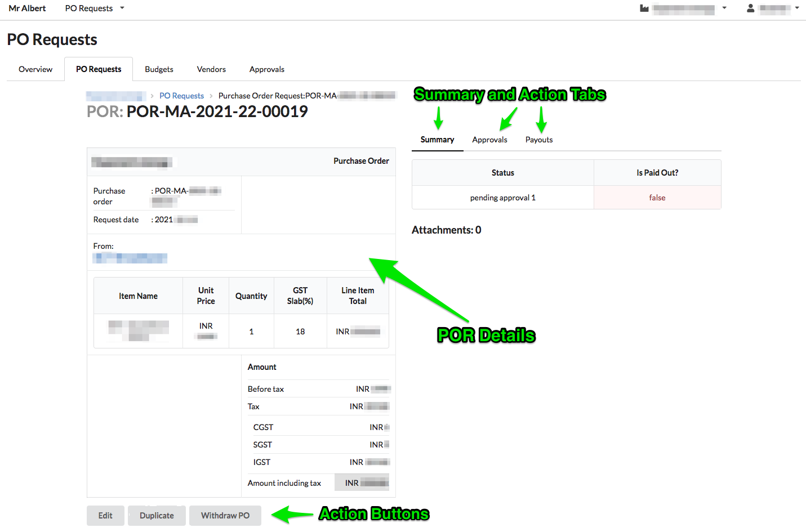Click the organization building icon in top bar
The width and height of the screenshot is (806, 532).
click(x=643, y=8)
